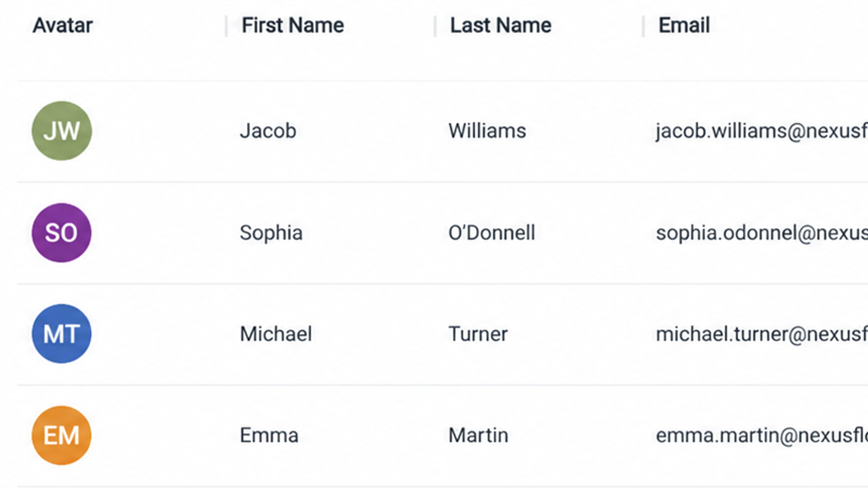The height and width of the screenshot is (488, 868).
Task: Open michael.turner email address
Action: 762,334
